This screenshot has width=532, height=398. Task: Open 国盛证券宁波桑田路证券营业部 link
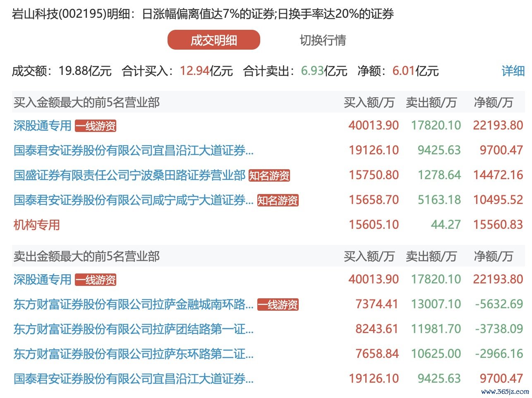click(x=129, y=175)
